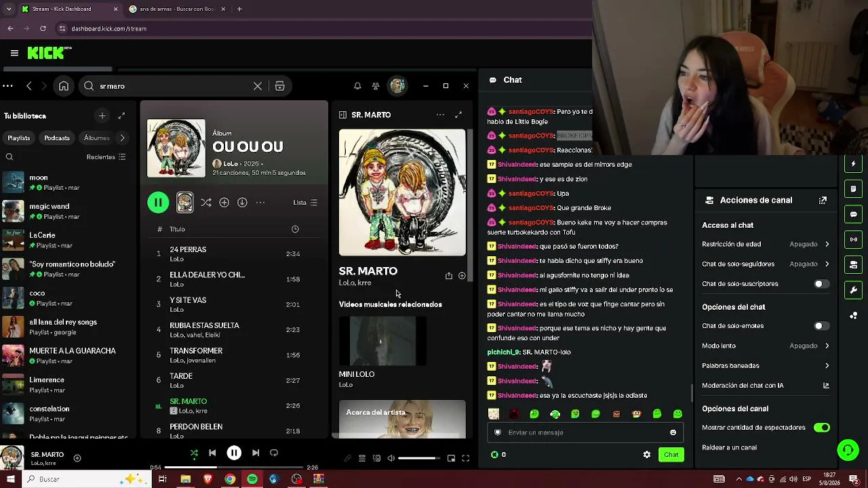Open SR. MARTO panel more options
Image resolution: width=868 pixels, height=488 pixels.
[440, 115]
